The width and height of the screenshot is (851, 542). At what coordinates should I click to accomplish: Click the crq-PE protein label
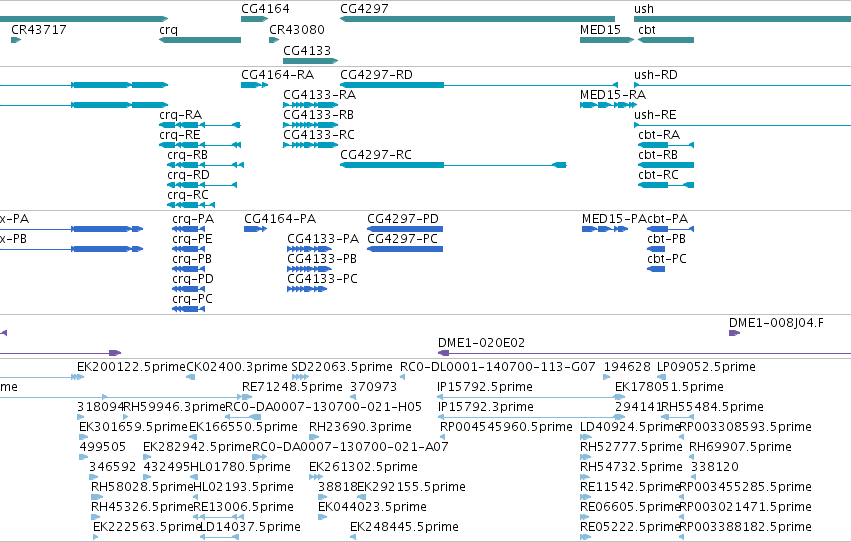[x=192, y=239]
